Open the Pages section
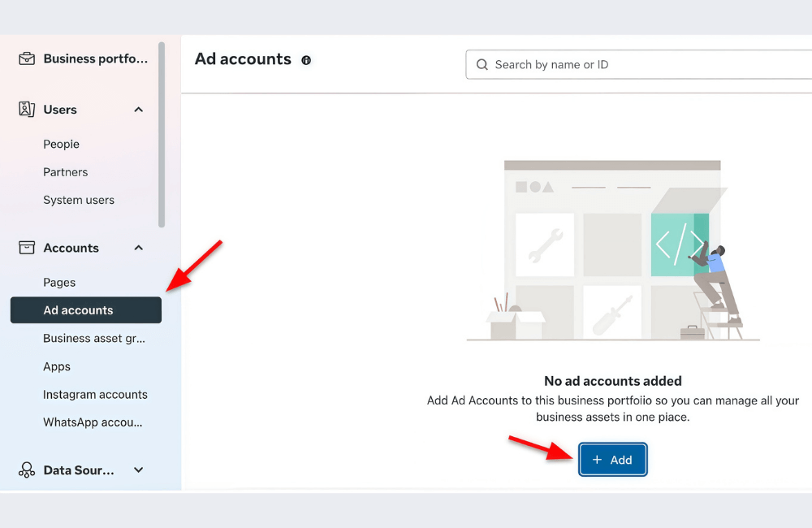This screenshot has width=812, height=528. (59, 282)
